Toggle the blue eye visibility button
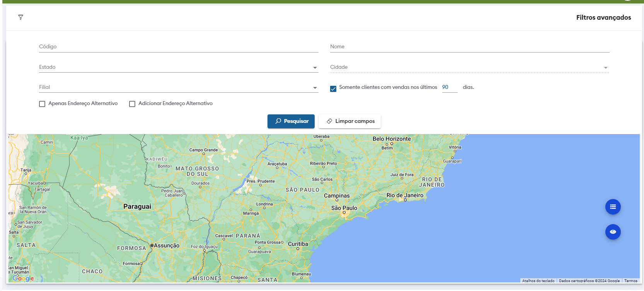Image resolution: width=644 pixels, height=291 pixels. (x=613, y=232)
